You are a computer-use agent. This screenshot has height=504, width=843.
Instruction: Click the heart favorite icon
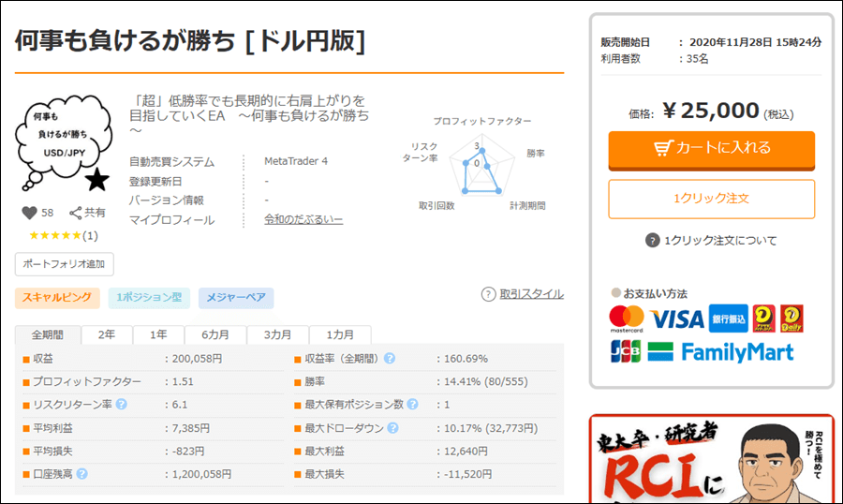click(x=29, y=213)
